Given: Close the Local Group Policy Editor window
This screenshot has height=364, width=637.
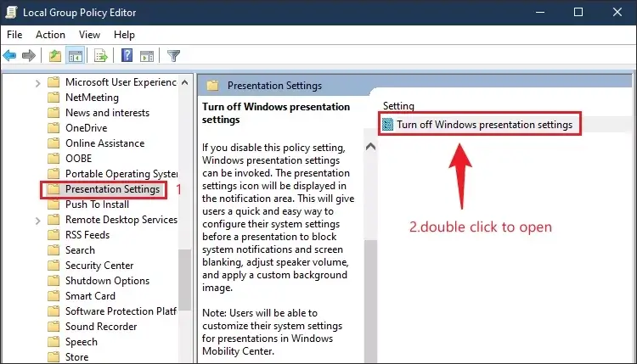Looking at the screenshot, I should coord(617,12).
